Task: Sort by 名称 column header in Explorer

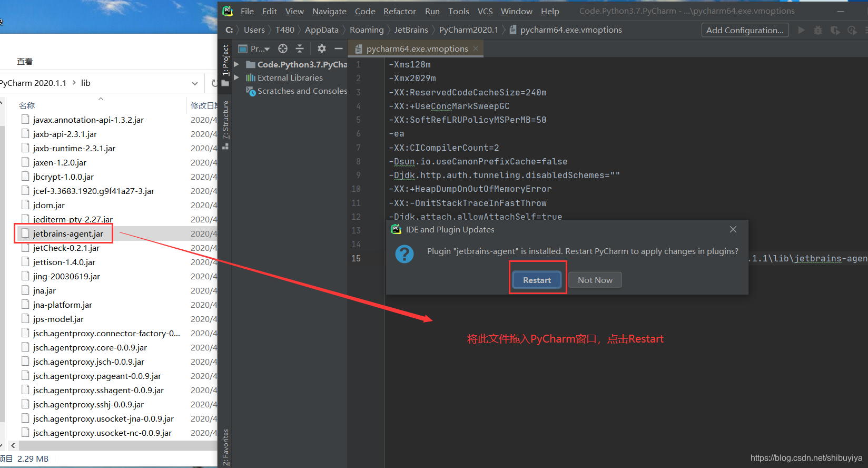Action: click(x=27, y=105)
